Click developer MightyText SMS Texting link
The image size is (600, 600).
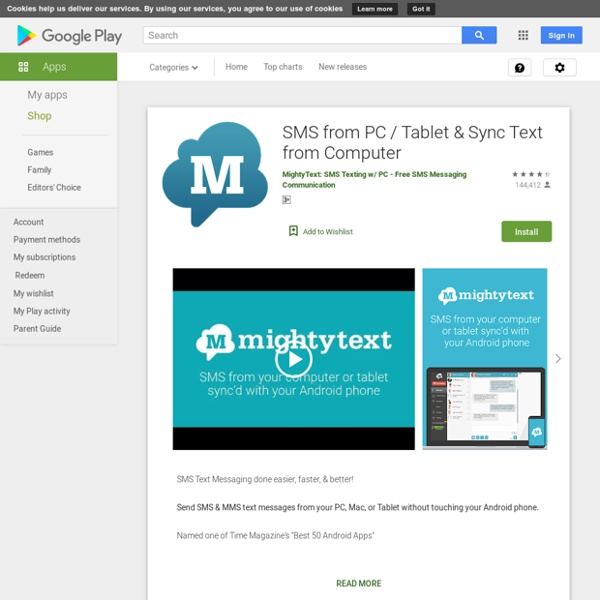click(374, 174)
